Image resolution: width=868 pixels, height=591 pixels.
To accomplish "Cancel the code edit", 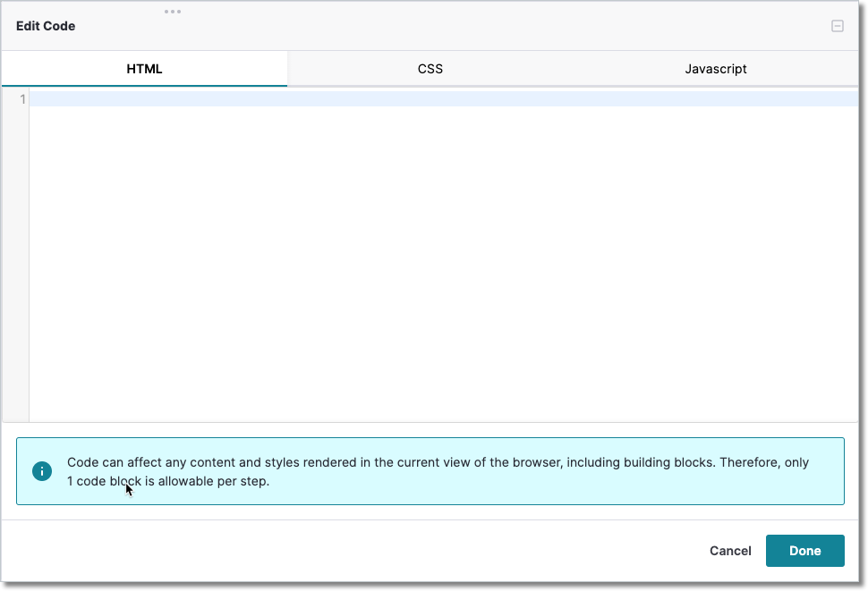I will [x=730, y=551].
